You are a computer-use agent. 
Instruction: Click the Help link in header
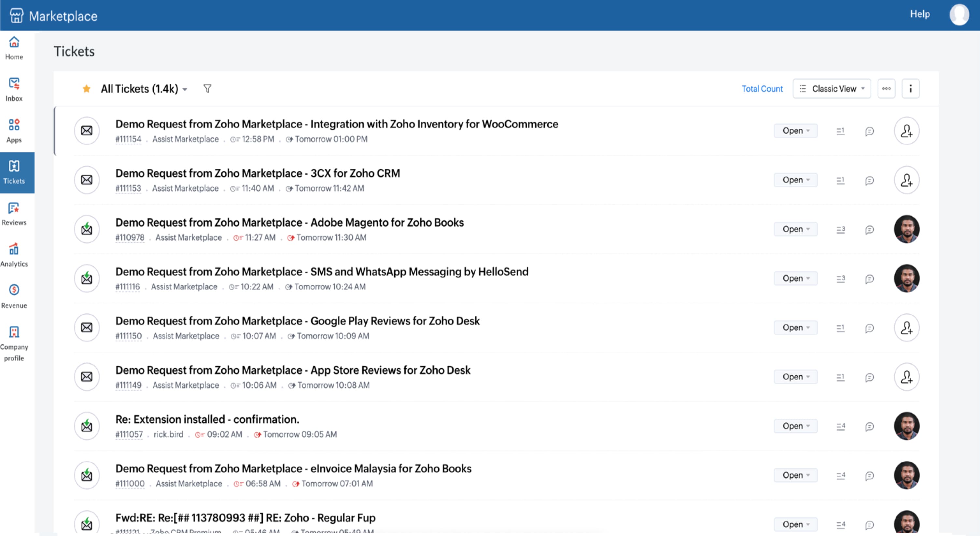920,14
